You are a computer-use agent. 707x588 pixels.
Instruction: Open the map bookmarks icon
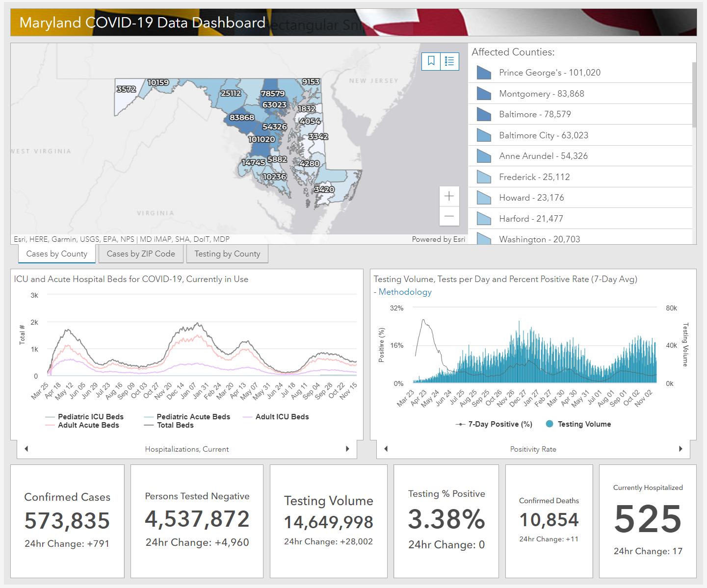pyautogui.click(x=431, y=61)
